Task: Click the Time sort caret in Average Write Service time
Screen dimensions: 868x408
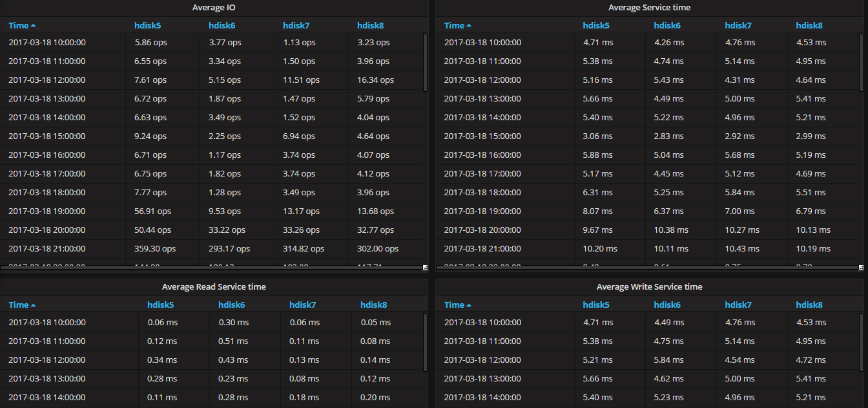Action: pos(469,305)
